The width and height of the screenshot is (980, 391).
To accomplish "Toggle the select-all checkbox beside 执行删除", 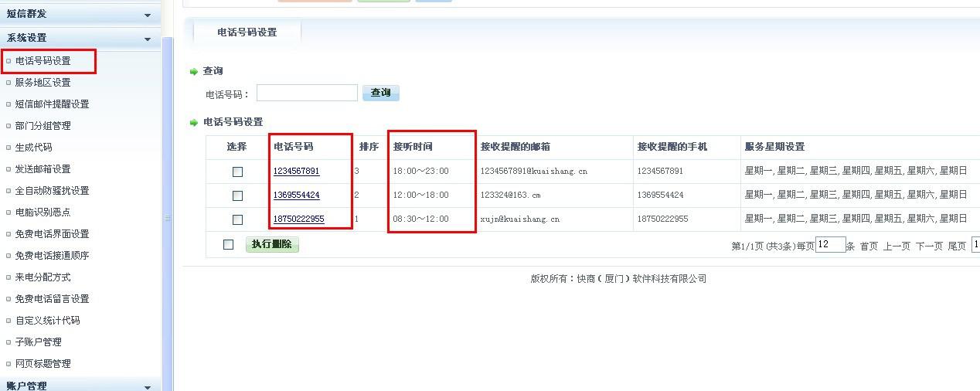I will [228, 245].
